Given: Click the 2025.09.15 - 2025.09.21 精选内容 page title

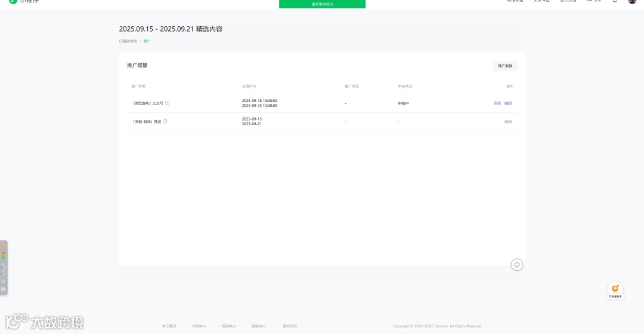Looking at the screenshot, I should (x=171, y=29).
